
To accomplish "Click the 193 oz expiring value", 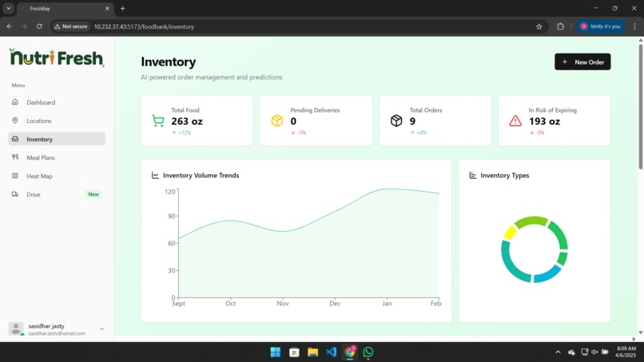I will coord(544,121).
